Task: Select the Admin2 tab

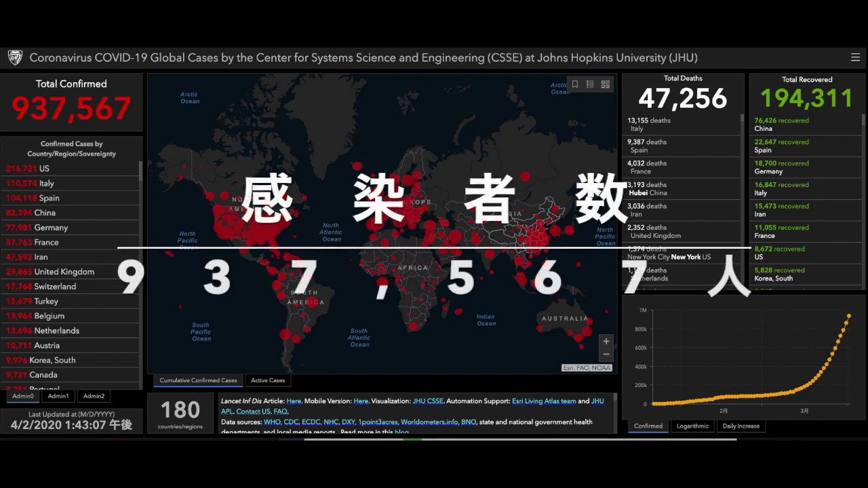Action: click(x=94, y=396)
